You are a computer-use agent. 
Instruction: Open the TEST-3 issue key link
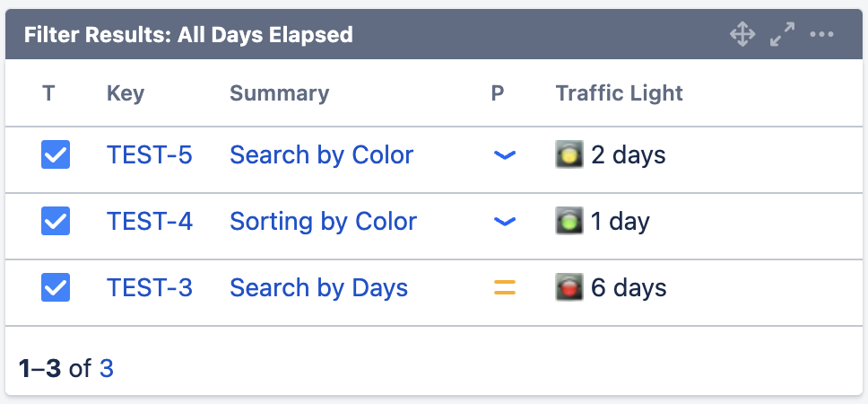[149, 288]
